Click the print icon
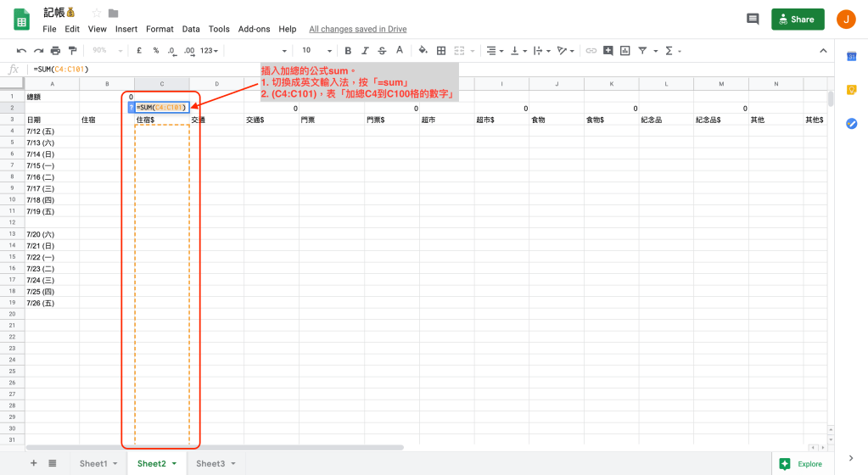 click(x=55, y=51)
